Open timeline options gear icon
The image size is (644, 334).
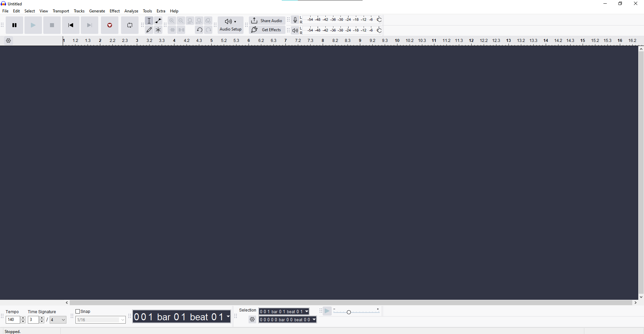[9, 41]
